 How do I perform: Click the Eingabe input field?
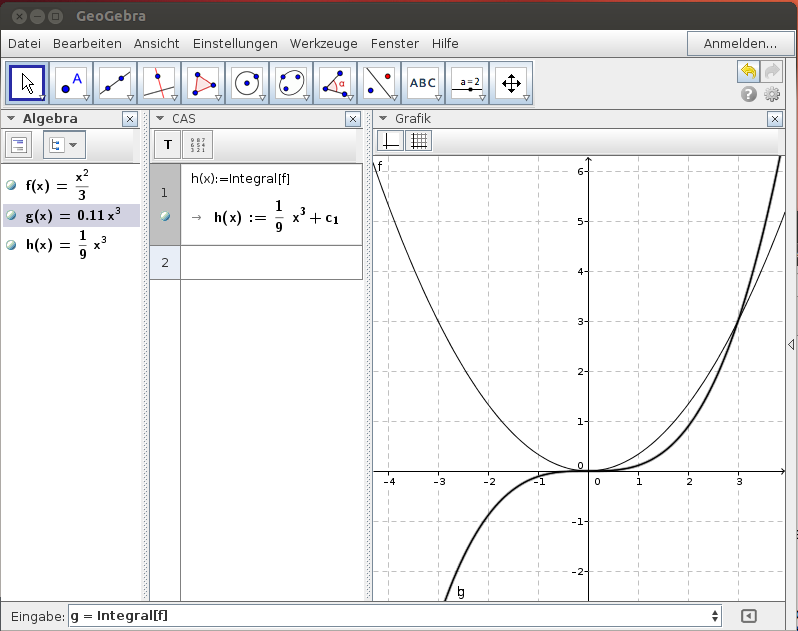[394, 616]
